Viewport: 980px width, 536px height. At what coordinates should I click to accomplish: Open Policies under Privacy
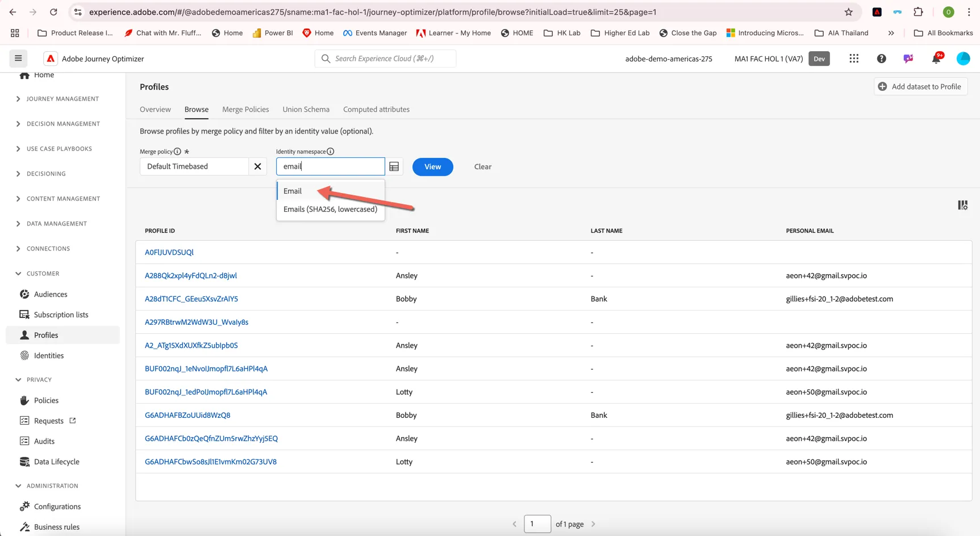46,400
